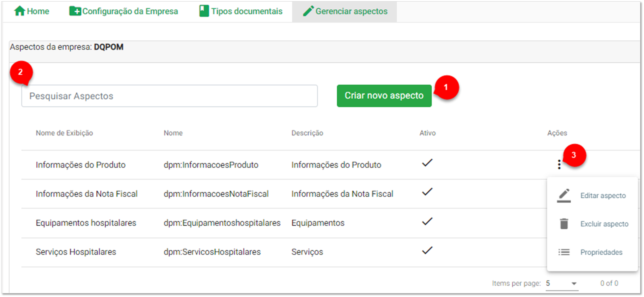Screen dimensions: 644x297
Task: Click the Propriedades list icon
Action: coord(564,252)
